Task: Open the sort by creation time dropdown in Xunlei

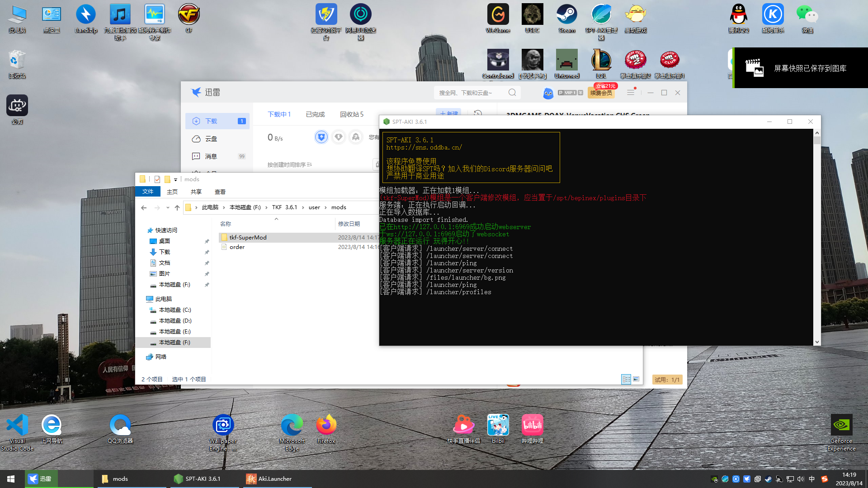Action: pos(289,165)
